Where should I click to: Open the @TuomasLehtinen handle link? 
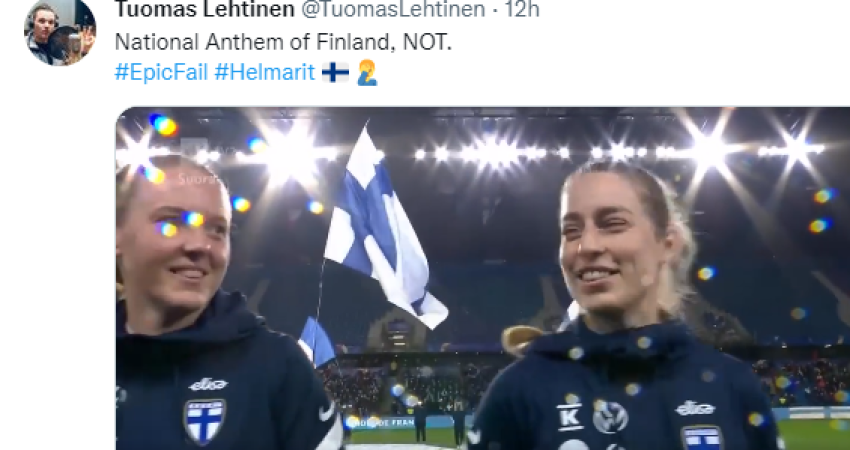[x=393, y=9]
